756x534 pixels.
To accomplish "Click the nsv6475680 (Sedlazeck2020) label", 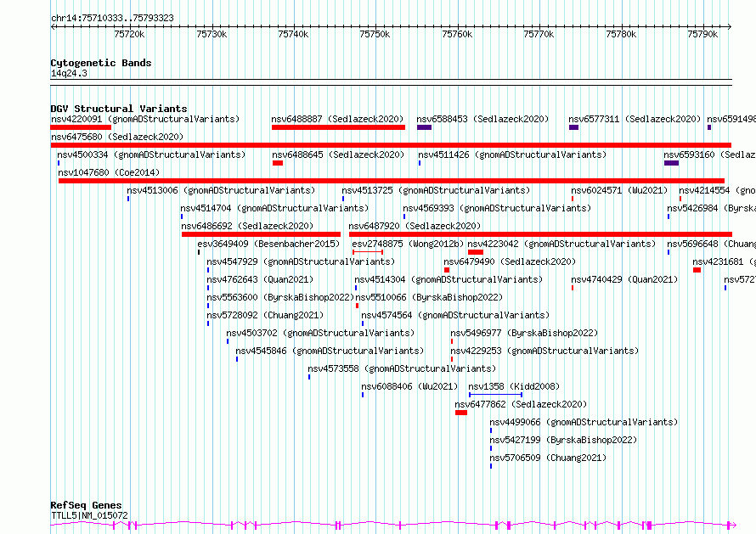I will tap(117, 137).
